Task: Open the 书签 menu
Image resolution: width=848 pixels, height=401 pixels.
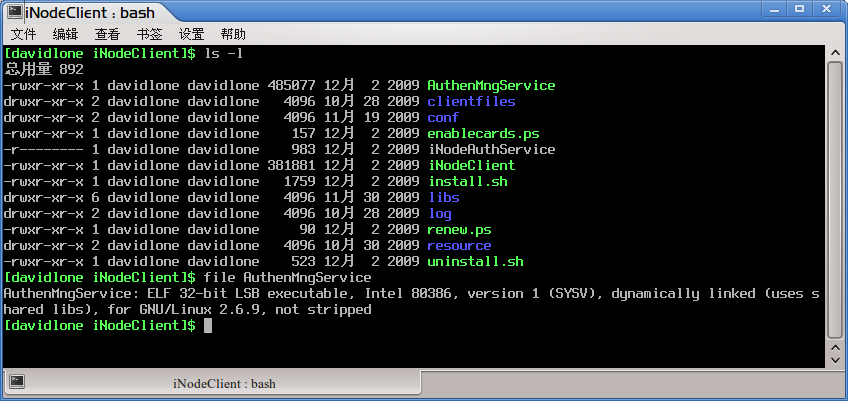Action: point(149,35)
